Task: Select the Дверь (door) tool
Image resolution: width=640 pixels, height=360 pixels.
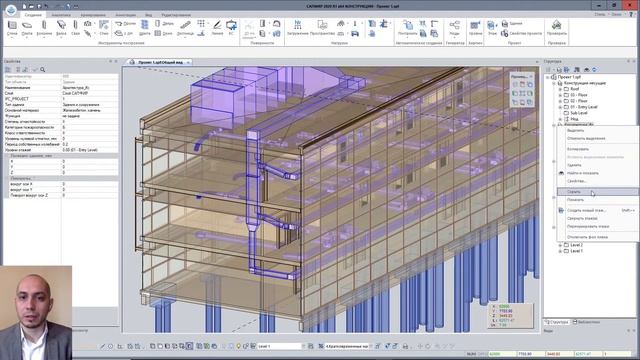Action: [164, 24]
